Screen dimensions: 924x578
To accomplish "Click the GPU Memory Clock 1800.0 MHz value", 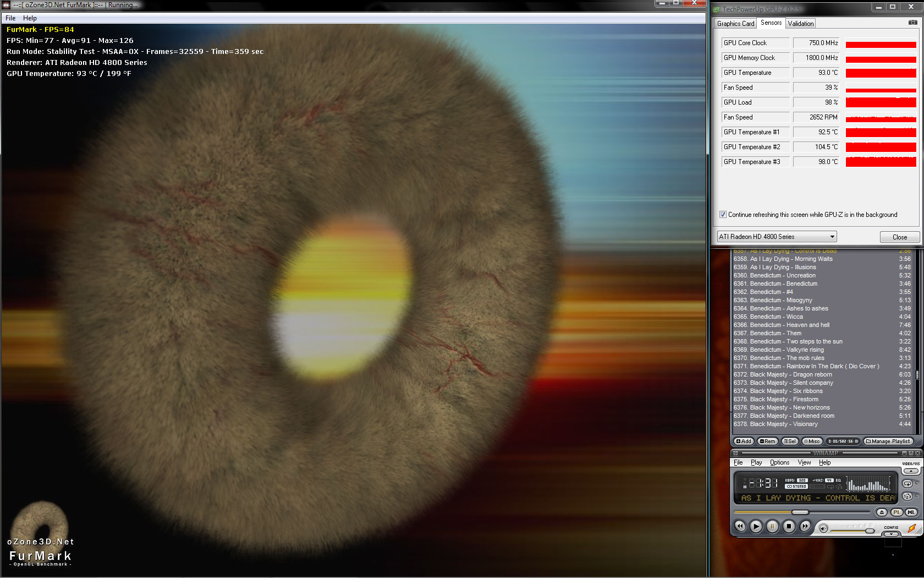I will [816, 58].
